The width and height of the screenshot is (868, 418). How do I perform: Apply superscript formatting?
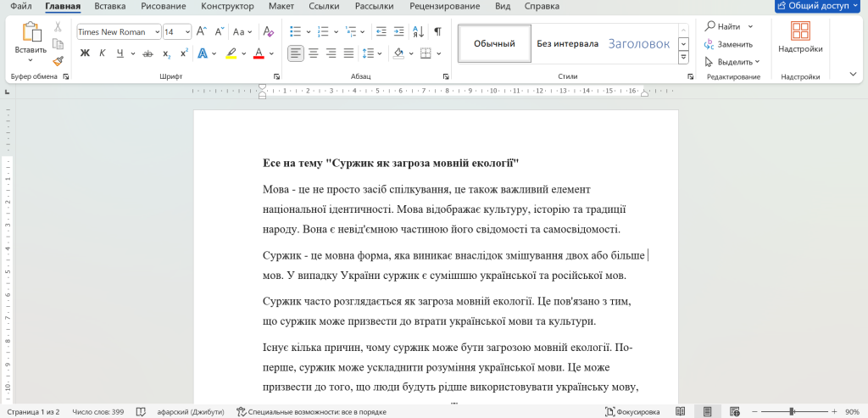pyautogui.click(x=184, y=53)
